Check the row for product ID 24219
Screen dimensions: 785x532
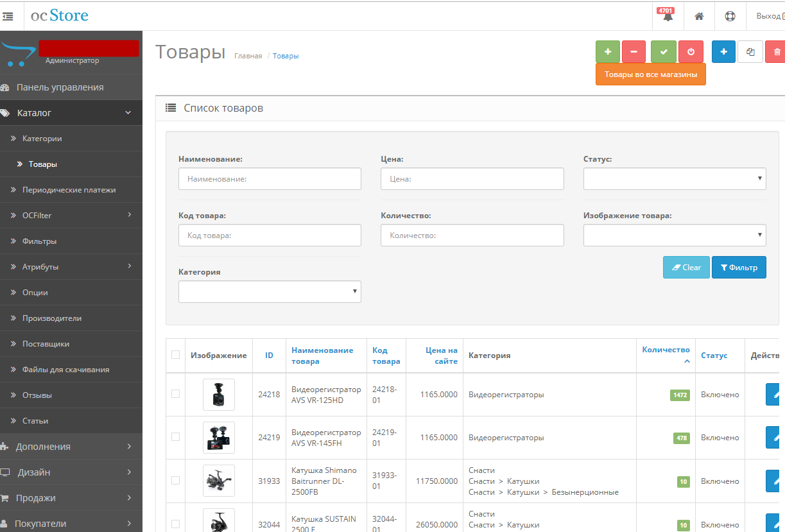[175, 437]
